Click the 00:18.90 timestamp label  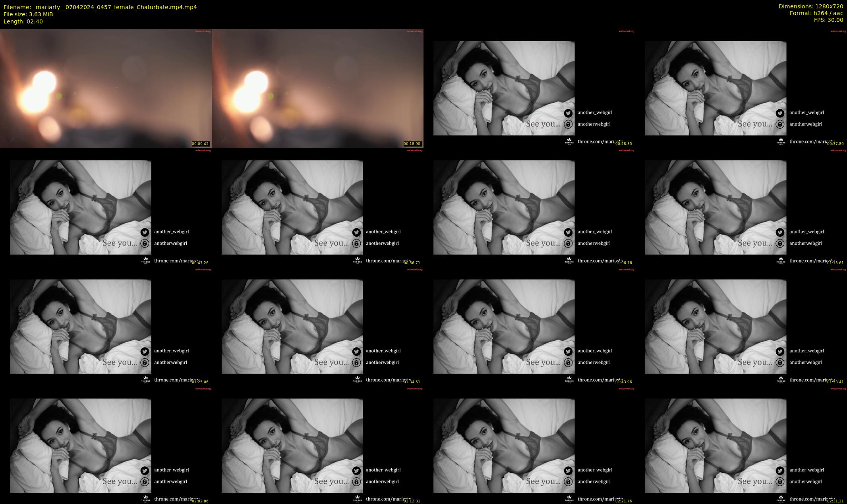(x=412, y=144)
